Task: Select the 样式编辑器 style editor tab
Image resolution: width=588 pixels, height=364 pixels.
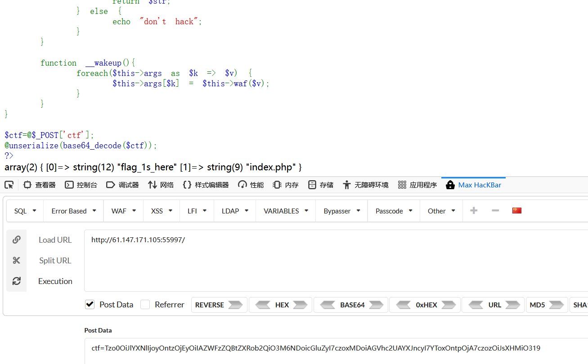Action: pos(206,185)
